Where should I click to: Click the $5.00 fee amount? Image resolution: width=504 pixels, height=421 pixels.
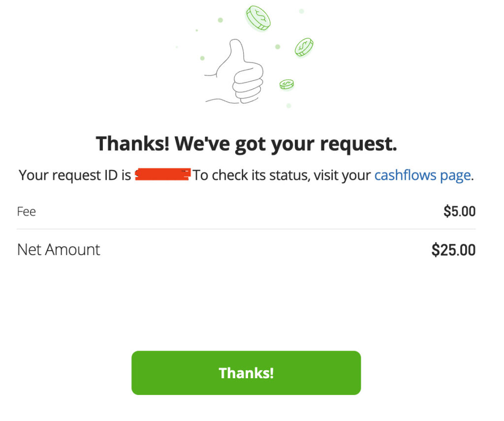tap(459, 212)
